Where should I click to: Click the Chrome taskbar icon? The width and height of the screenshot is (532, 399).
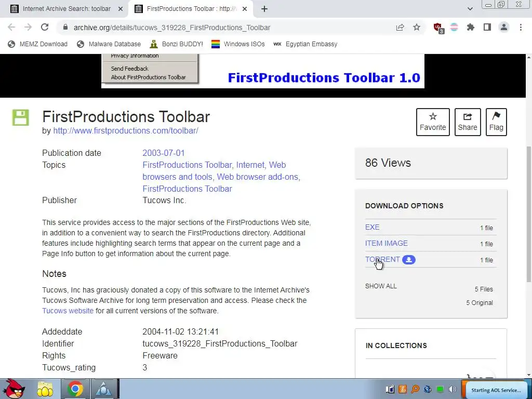75,389
